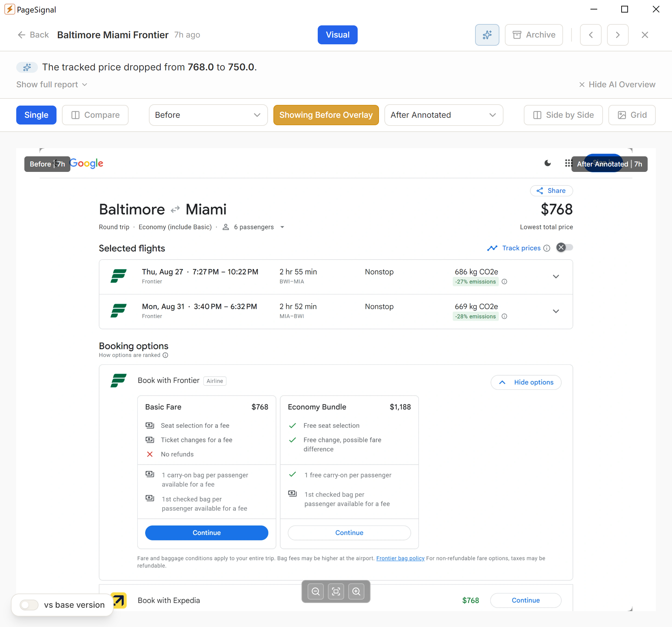Click the Seat selection fee icon
672x627 pixels.
(150, 425)
